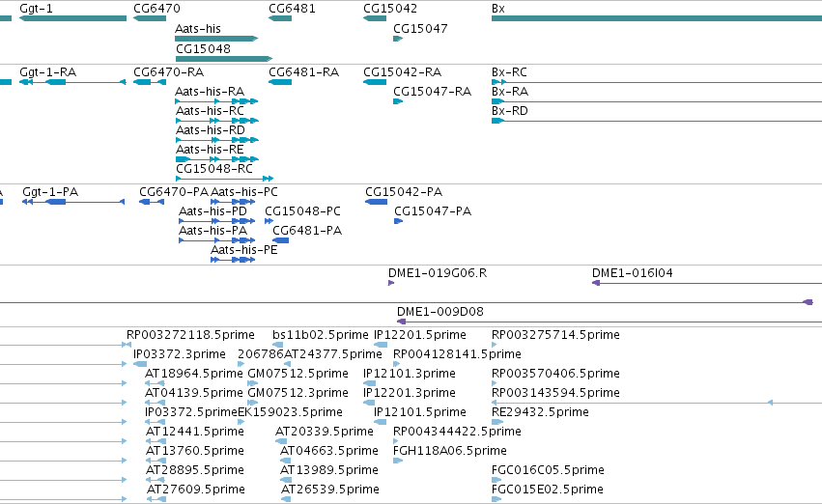Click the Ggt-1-RA transcript label
822x504 pixels.
tap(47, 71)
